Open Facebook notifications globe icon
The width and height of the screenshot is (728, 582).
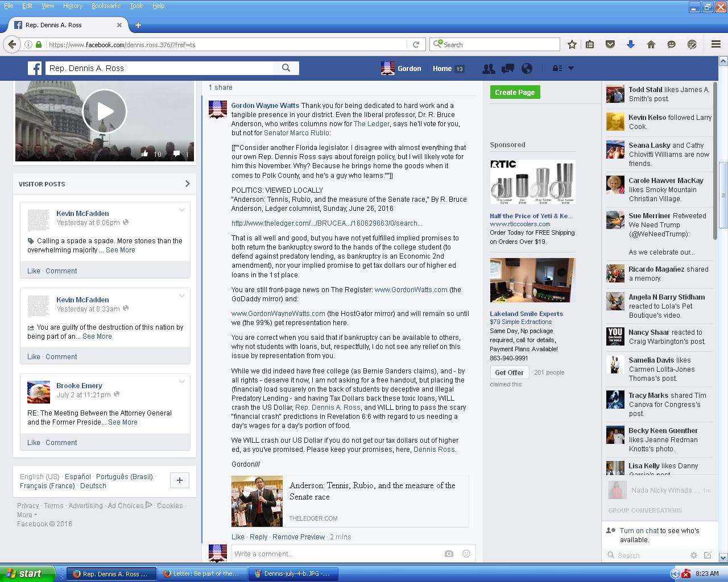527,69
